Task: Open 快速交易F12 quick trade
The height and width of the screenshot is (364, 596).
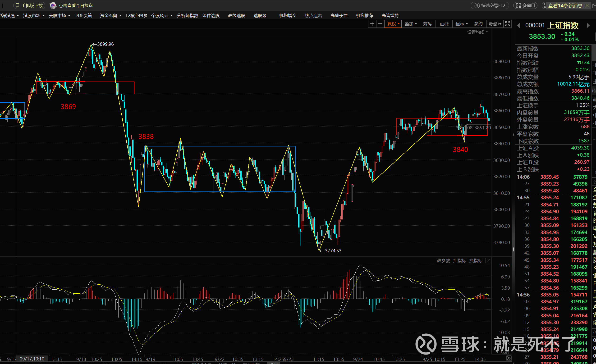Action: tap(490, 5)
